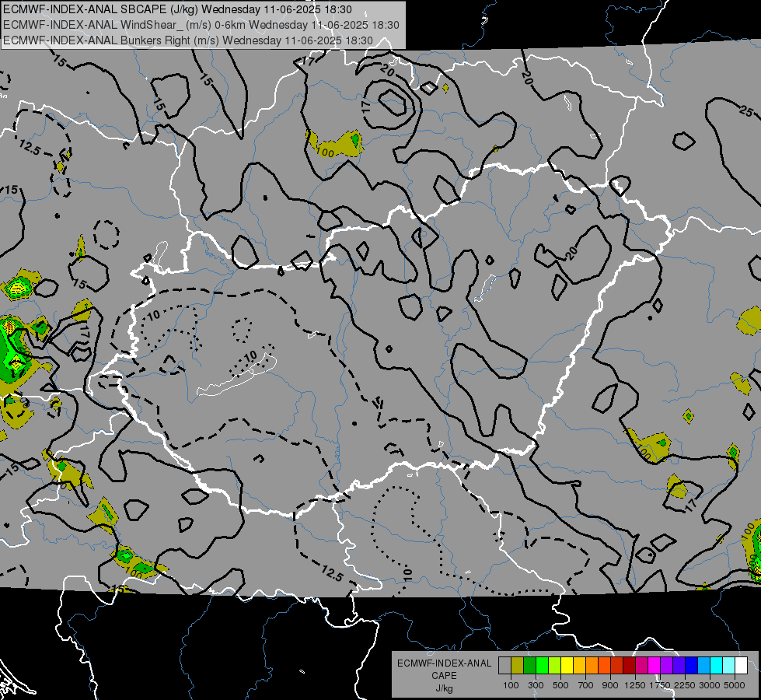Click the J/kg unit label

(x=444, y=688)
